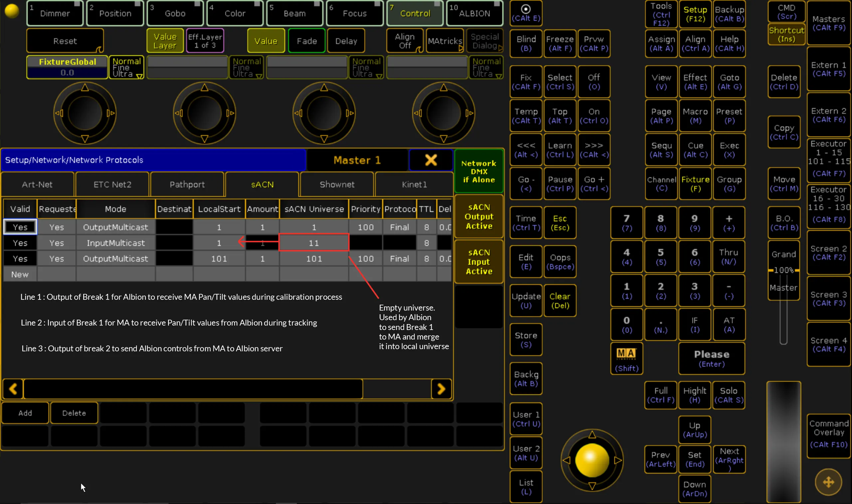Open FixtureGlobal Normal/Fine/Ultra resolution dropdown
Viewport: 852px width, 504px height.
[x=126, y=67]
